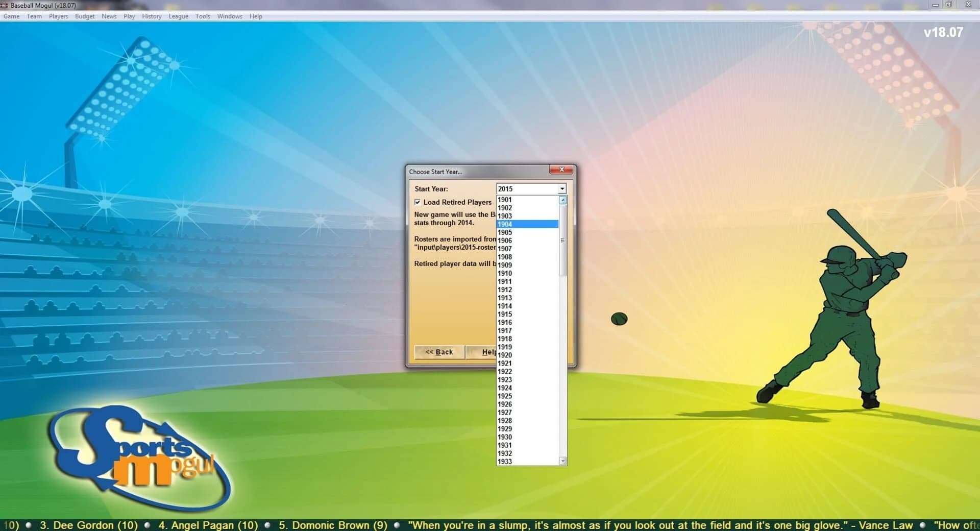Click the scroll-up arrow of the year list

[x=561, y=200]
